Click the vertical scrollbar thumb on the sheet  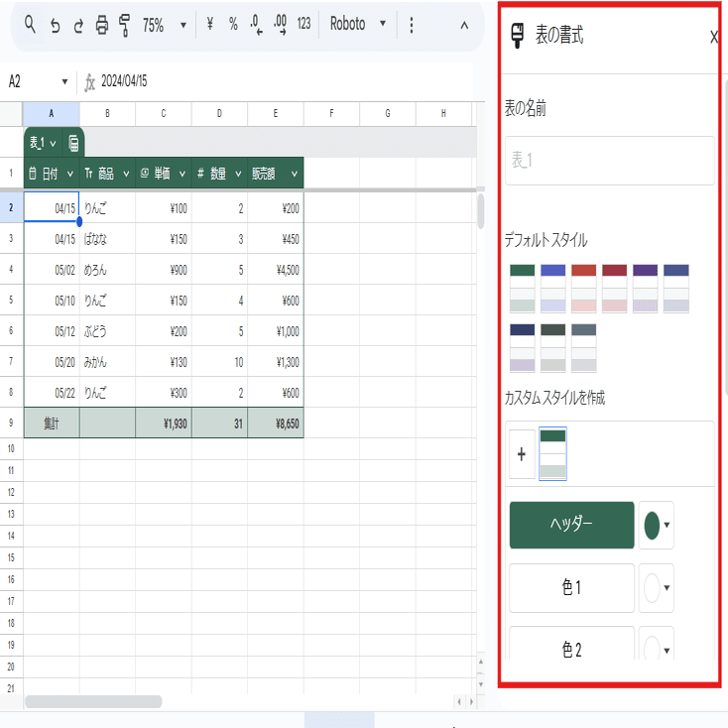(x=481, y=211)
